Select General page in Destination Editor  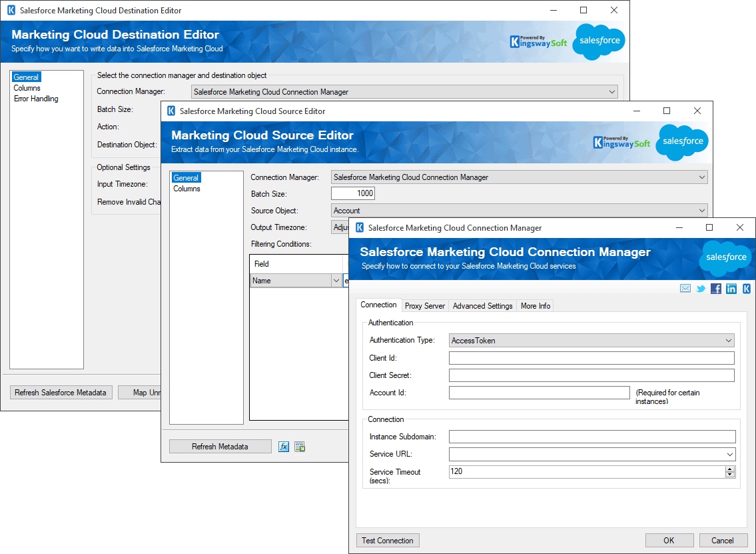[x=26, y=77]
